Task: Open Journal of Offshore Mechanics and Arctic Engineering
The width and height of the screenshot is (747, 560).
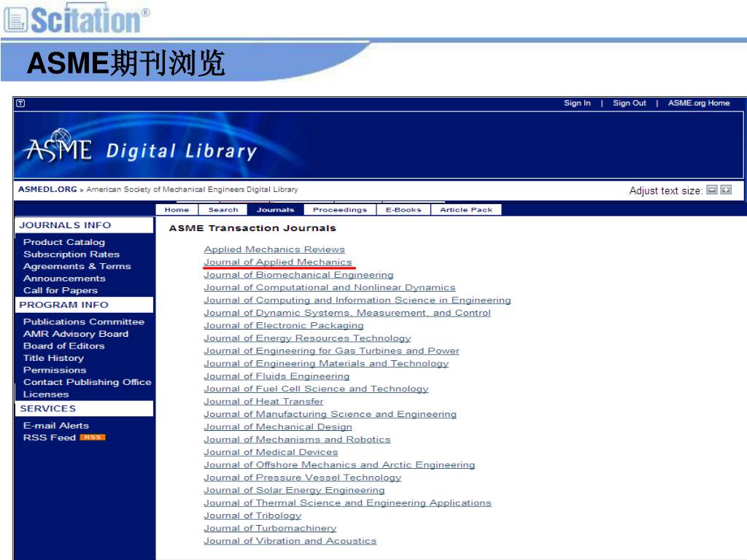Action: click(x=339, y=464)
